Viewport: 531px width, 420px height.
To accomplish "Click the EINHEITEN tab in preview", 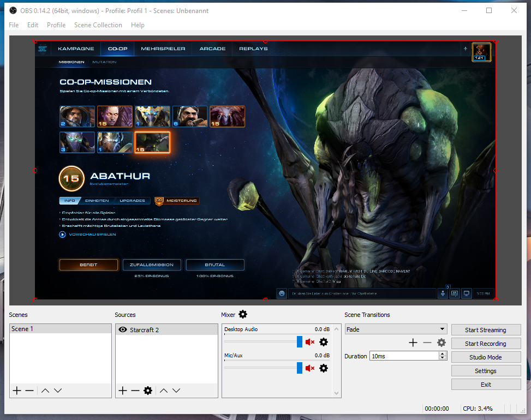I will click(97, 201).
